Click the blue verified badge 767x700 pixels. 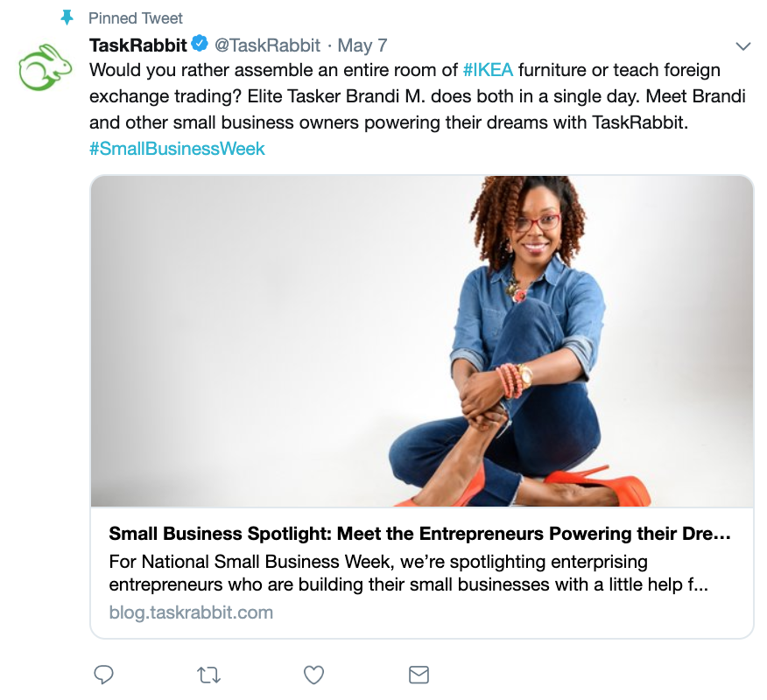coord(199,44)
